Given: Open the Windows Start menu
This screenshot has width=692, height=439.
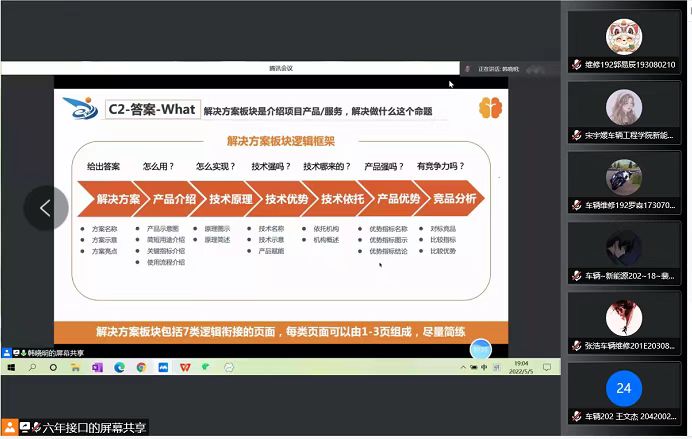Looking at the screenshot, I should (x=10, y=367).
